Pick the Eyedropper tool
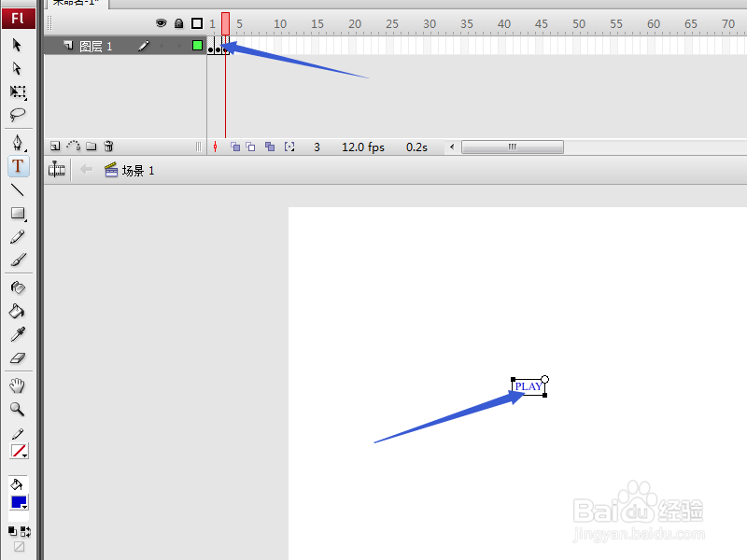Image resolution: width=747 pixels, height=560 pixels. click(19, 334)
